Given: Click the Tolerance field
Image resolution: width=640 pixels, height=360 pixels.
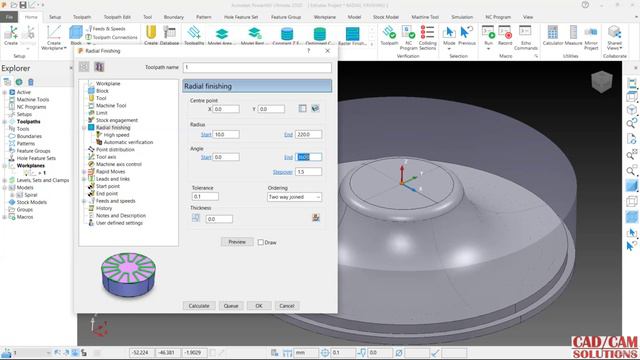Looking at the screenshot, I should [x=205, y=197].
